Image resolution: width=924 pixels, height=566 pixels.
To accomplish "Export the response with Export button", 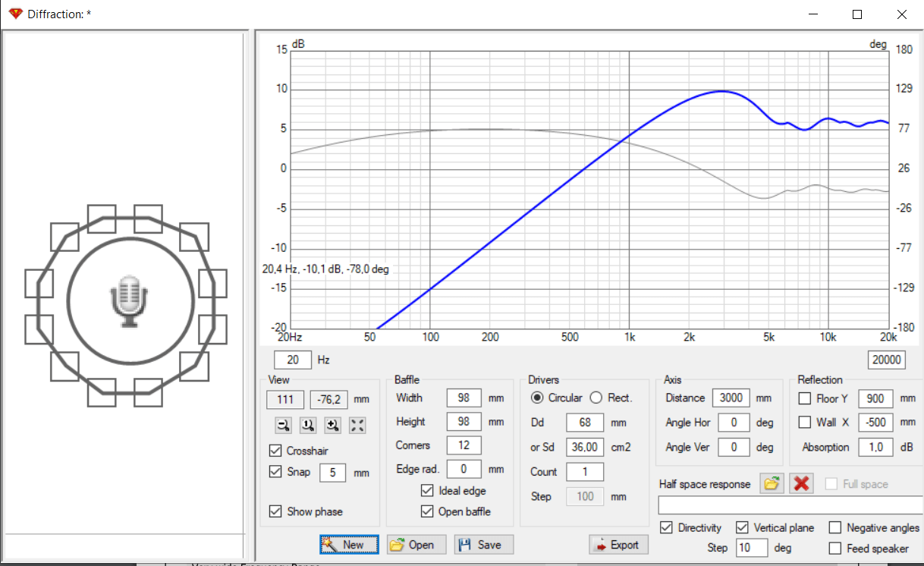I will coord(618,545).
